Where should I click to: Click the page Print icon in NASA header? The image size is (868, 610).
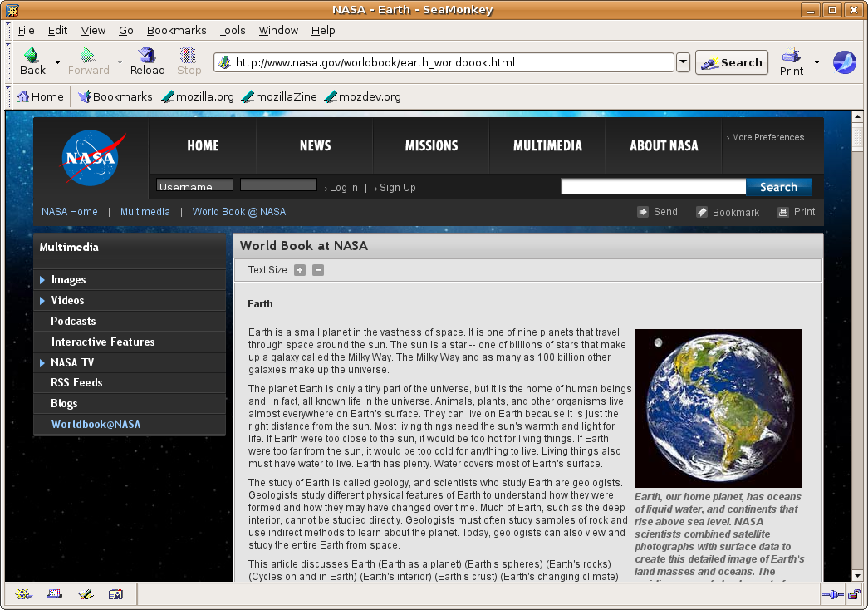(x=782, y=212)
